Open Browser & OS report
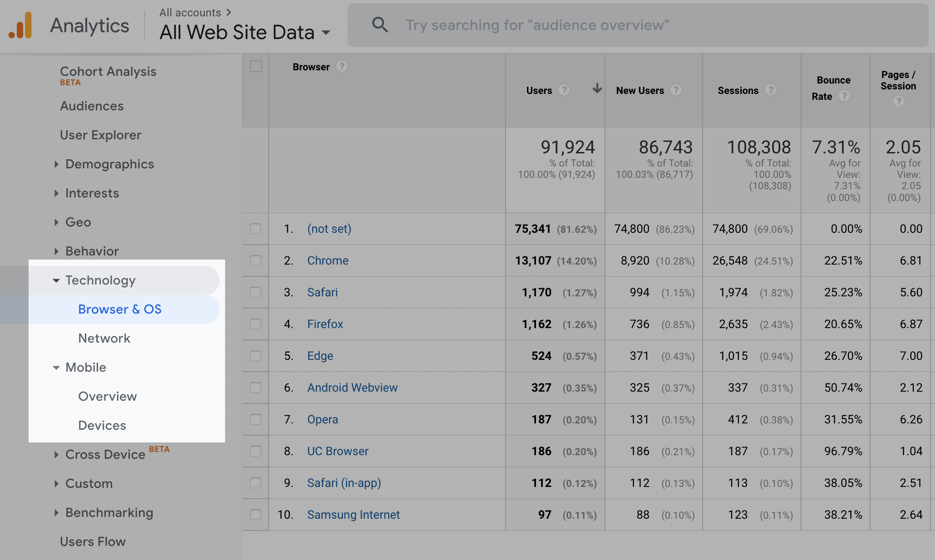 [x=120, y=309]
